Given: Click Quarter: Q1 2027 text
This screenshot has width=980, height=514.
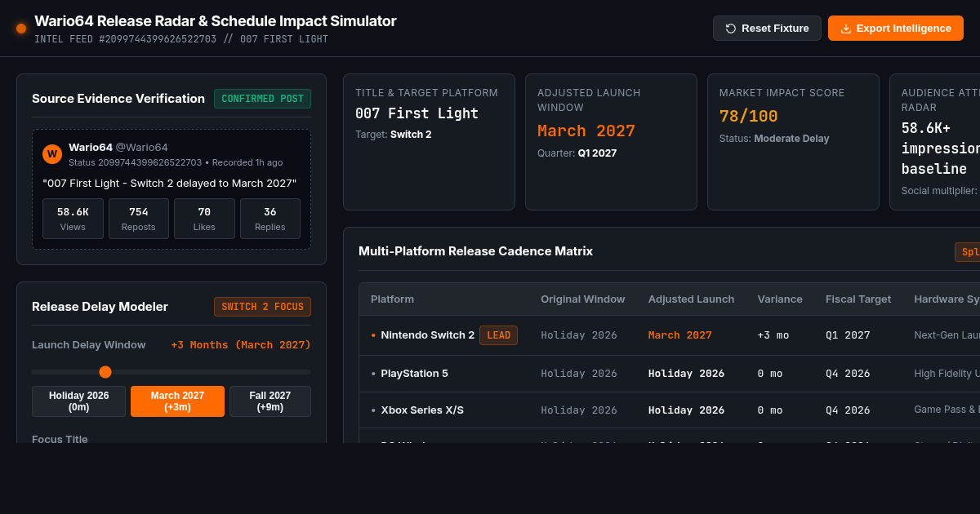Looking at the screenshot, I should [x=577, y=153].
